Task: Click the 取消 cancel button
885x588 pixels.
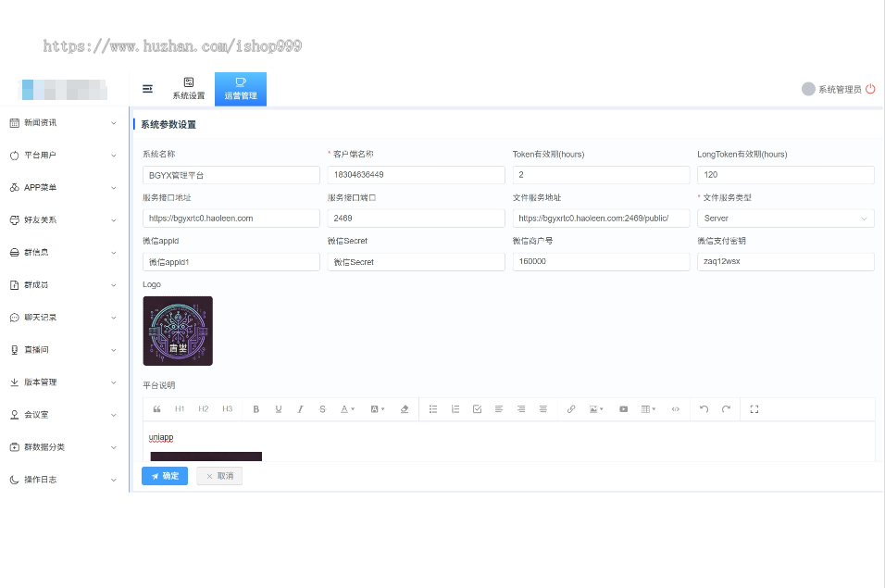Action: pos(219,476)
